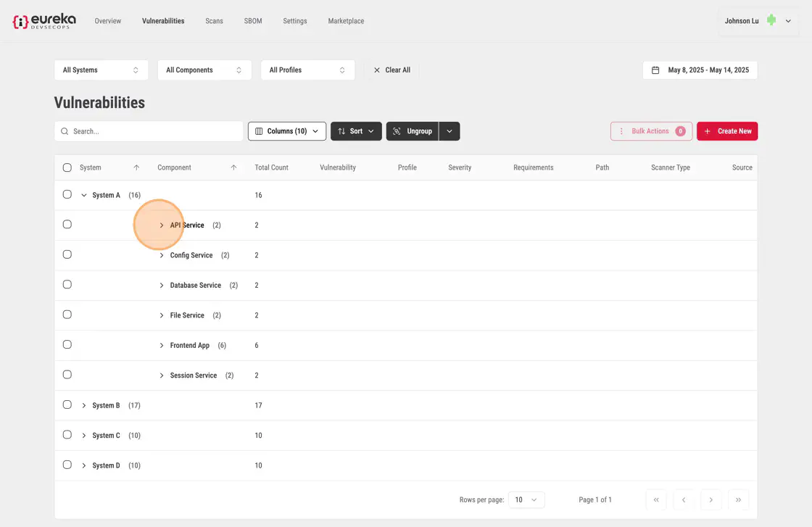Click the previous page arrow
Viewport: 812px width, 527px height.
click(684, 499)
